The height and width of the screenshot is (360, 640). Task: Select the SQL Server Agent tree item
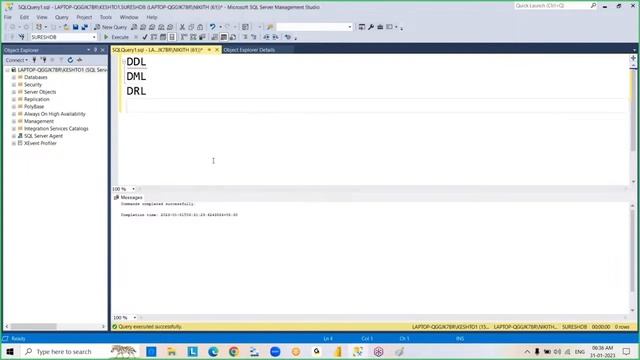click(43, 136)
